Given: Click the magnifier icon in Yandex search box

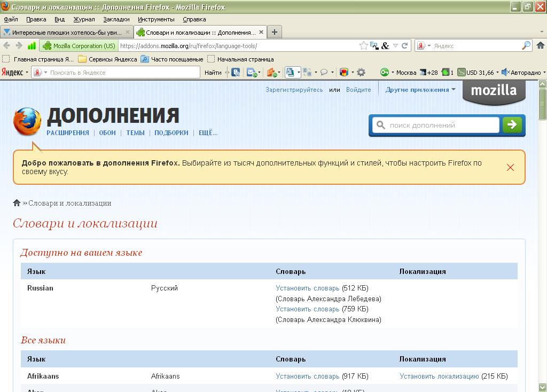Looking at the screenshot, I should [526, 45].
